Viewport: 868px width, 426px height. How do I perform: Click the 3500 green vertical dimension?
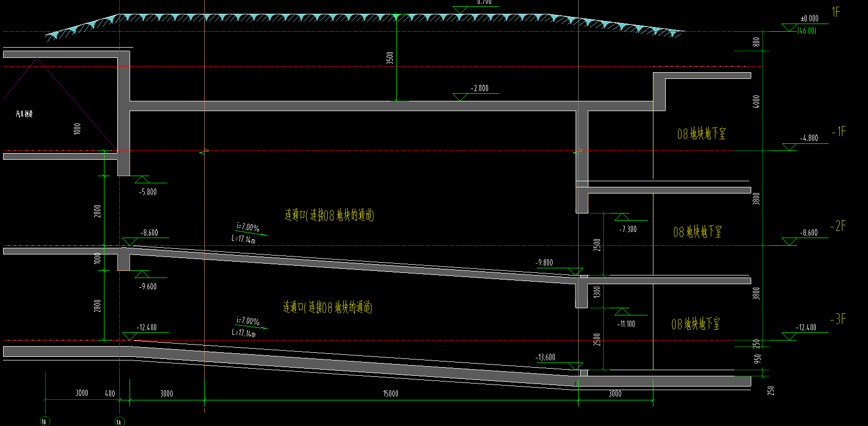[x=390, y=58]
